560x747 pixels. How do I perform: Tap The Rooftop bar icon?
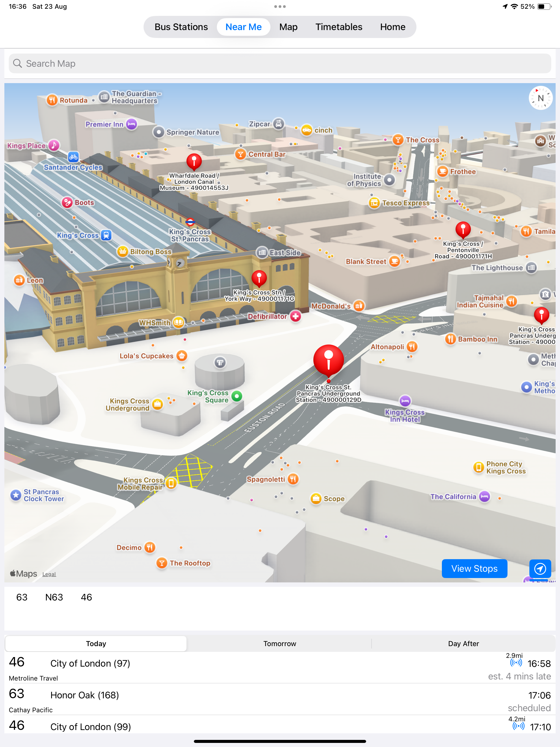click(162, 563)
